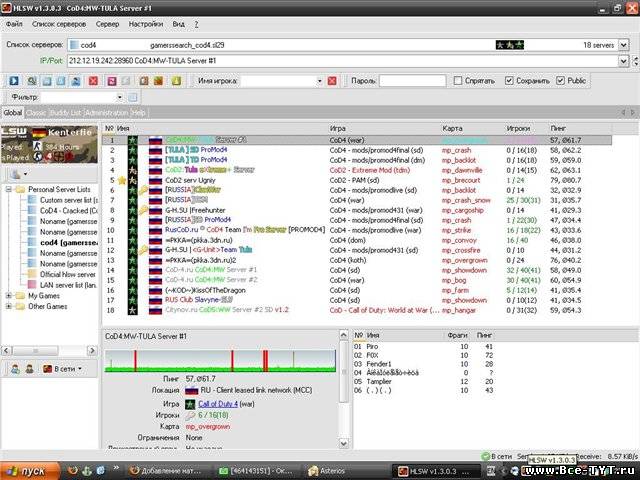
Task: Open the Сервер menu
Action: pyautogui.click(x=107, y=24)
